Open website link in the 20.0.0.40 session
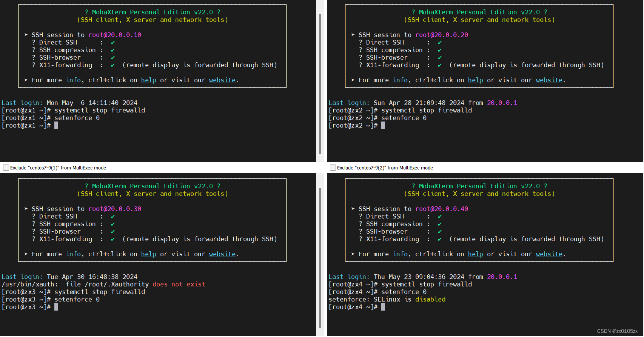This screenshot has width=644, height=337. [549, 254]
